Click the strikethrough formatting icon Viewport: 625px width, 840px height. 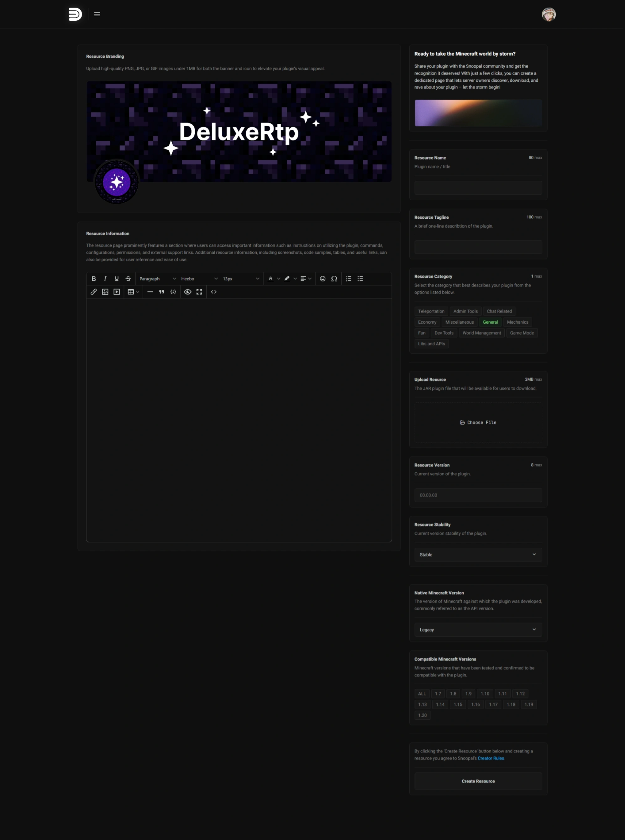tap(128, 279)
